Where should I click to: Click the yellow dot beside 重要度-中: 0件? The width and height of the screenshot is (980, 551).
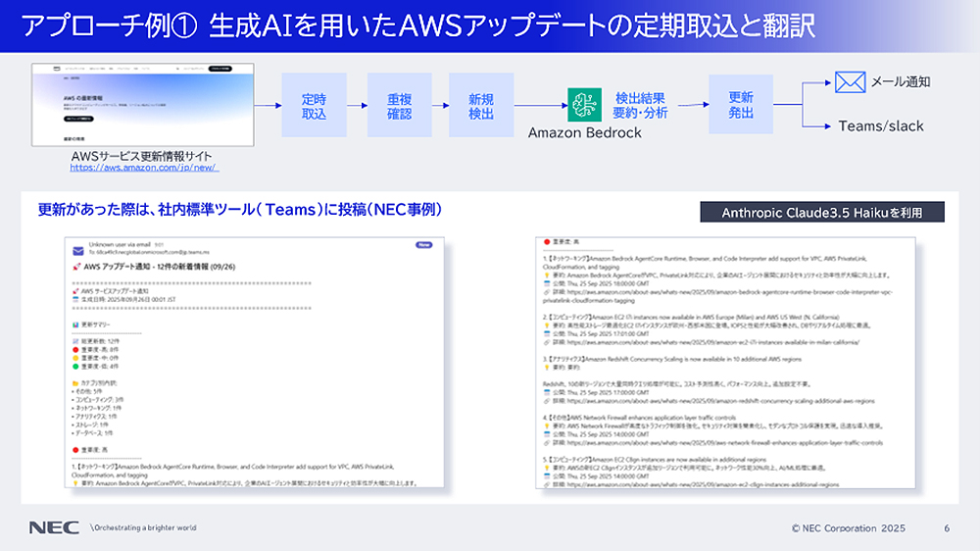click(75, 357)
